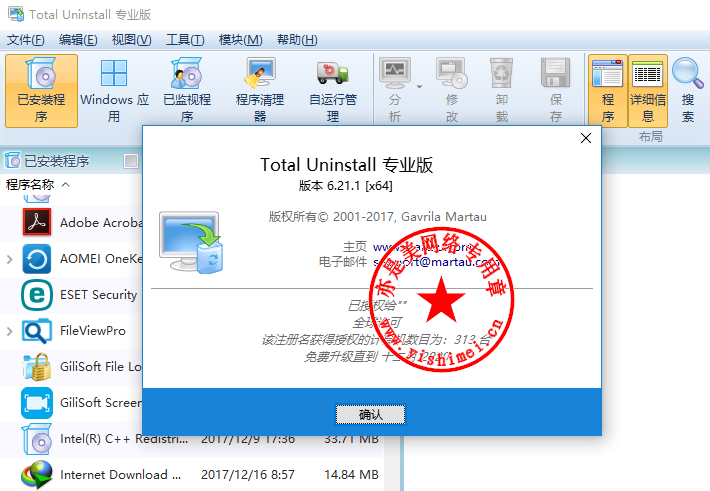
Task: Open the 视图(V) menu
Action: pos(132,40)
